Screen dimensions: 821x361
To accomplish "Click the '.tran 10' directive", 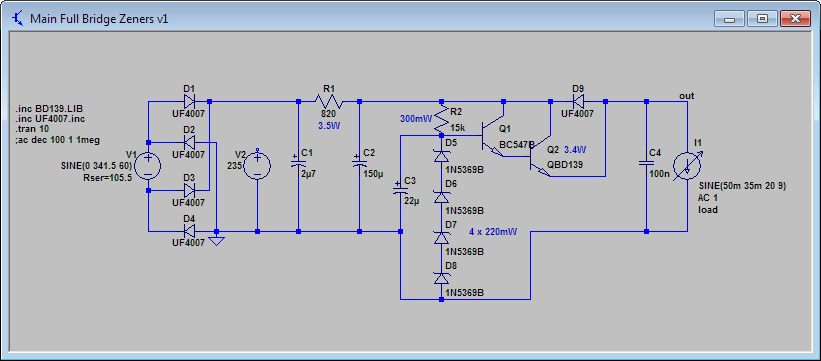I will pyautogui.click(x=32, y=129).
